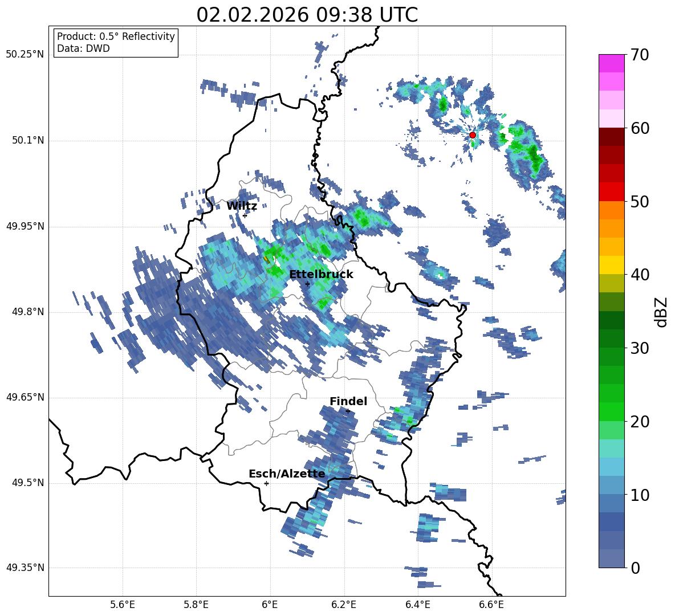675x616 pixels.
Task: Click the 'Data: DWD' text
Action: (83, 48)
